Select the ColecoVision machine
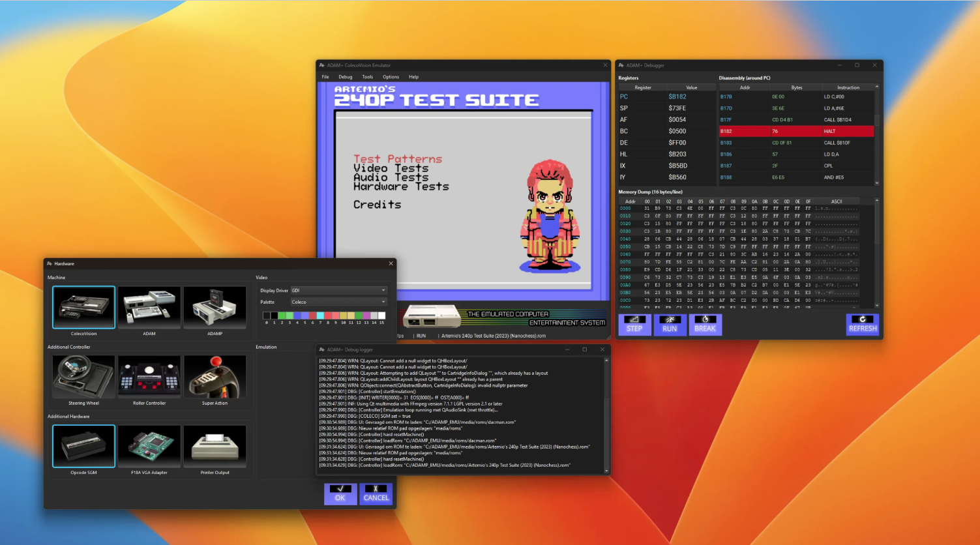This screenshot has height=545, width=980. (x=83, y=307)
